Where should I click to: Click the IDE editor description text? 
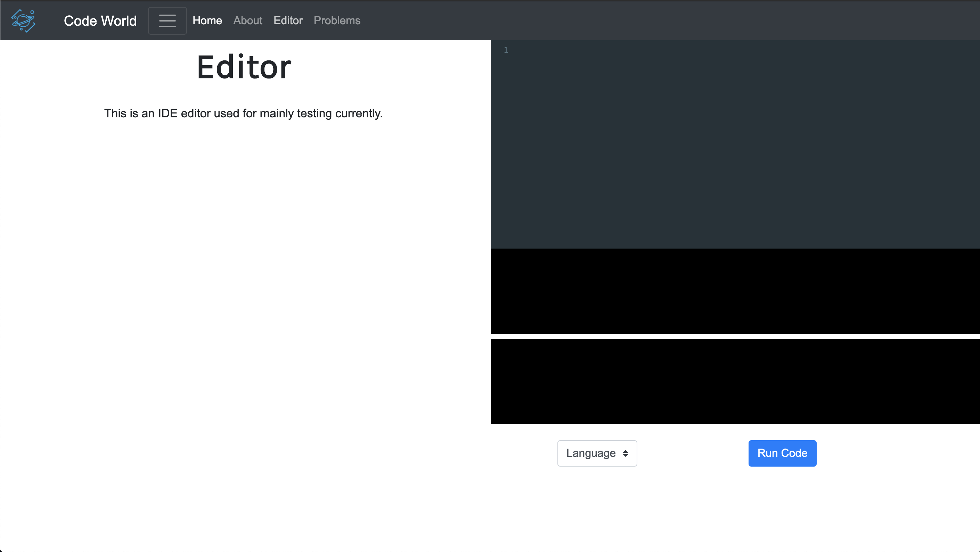point(243,113)
